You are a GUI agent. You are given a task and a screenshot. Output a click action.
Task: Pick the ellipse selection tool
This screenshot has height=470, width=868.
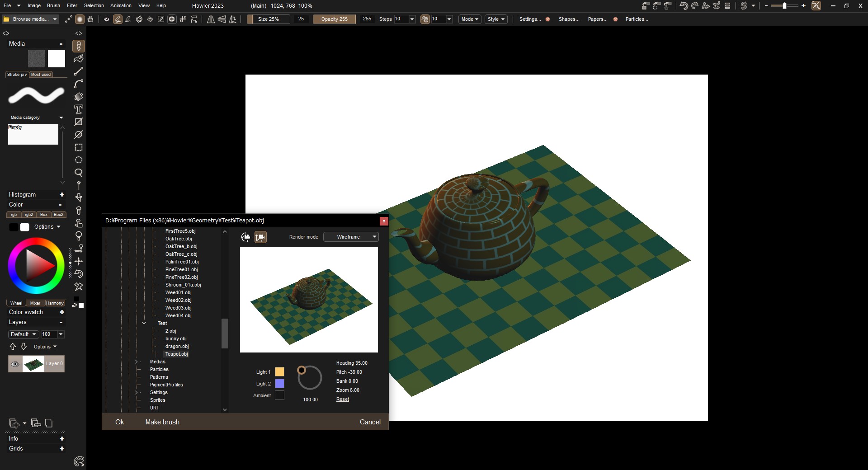coord(79,160)
